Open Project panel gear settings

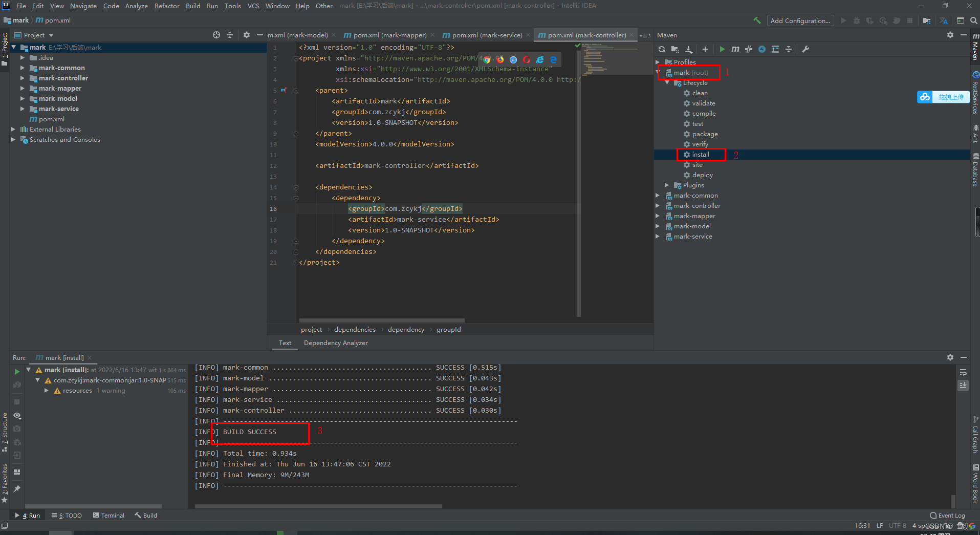[x=247, y=35]
